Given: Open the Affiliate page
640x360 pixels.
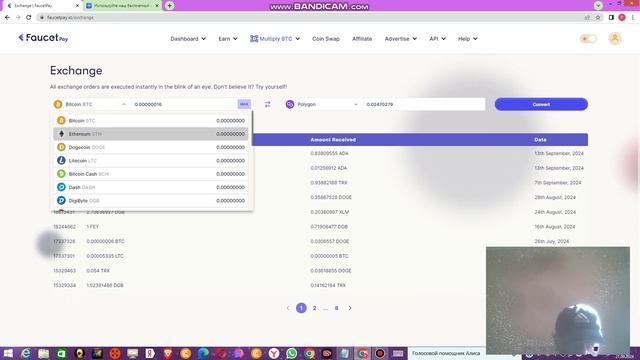Looking at the screenshot, I should [x=362, y=39].
